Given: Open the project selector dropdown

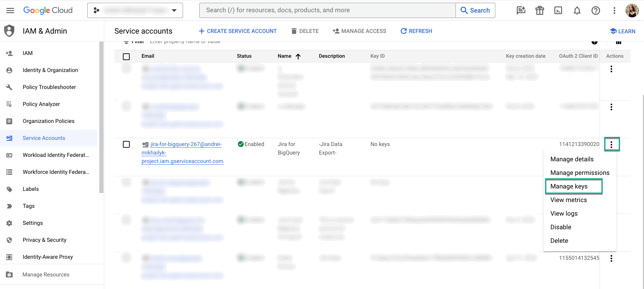Looking at the screenshot, I should (x=135, y=11).
